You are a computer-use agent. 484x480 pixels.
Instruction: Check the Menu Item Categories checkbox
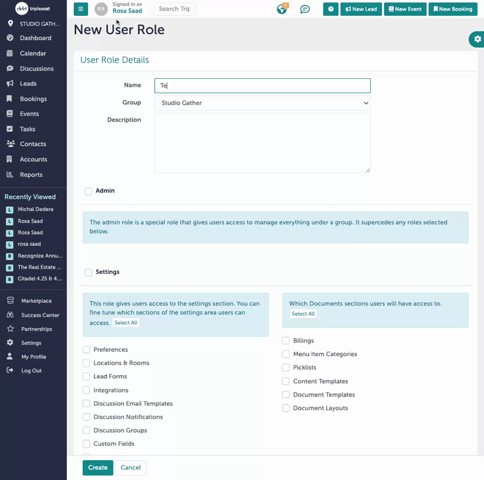[x=286, y=354]
